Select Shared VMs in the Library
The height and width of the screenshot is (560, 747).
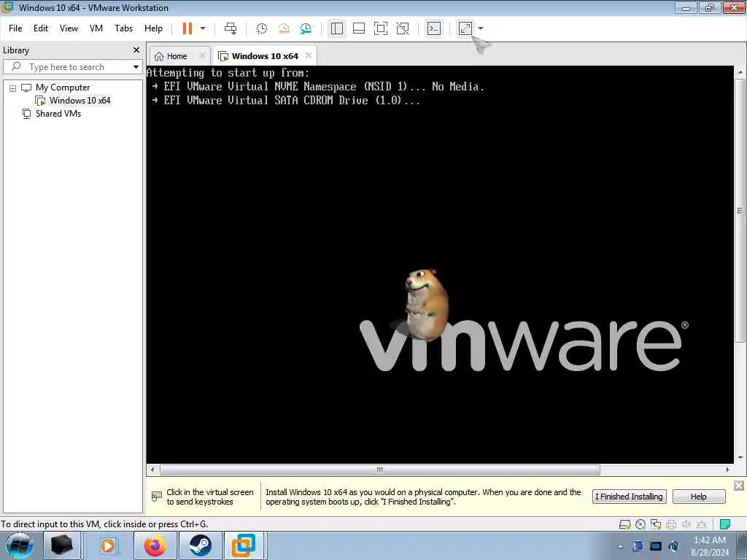pyautogui.click(x=58, y=114)
